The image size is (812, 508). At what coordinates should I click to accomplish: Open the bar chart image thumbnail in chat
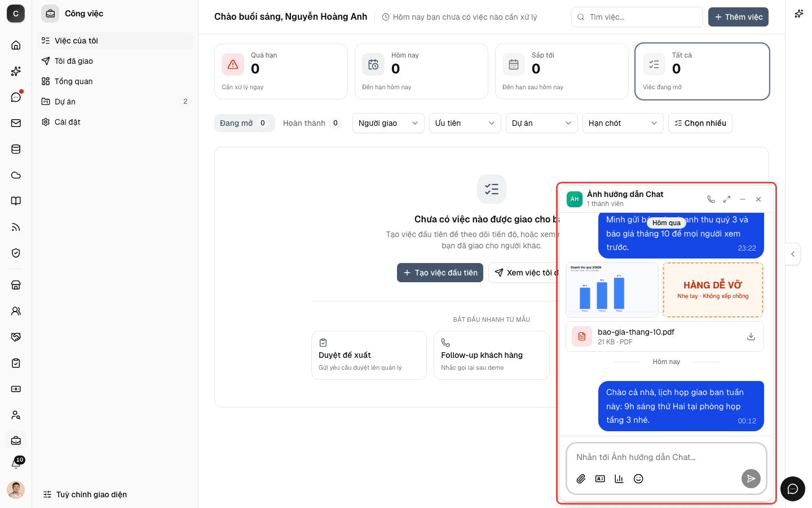[x=612, y=290]
